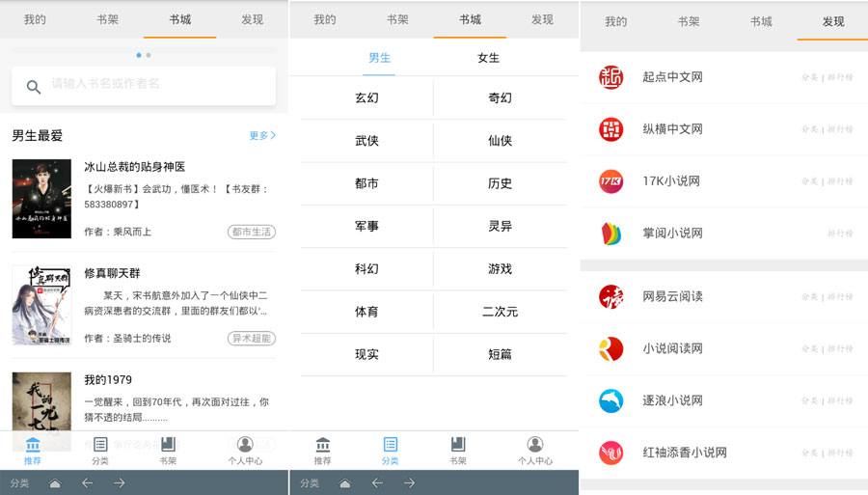The height and width of the screenshot is (495, 868).
Task: Click the second carousel page dot above the search box
Action: (149, 55)
